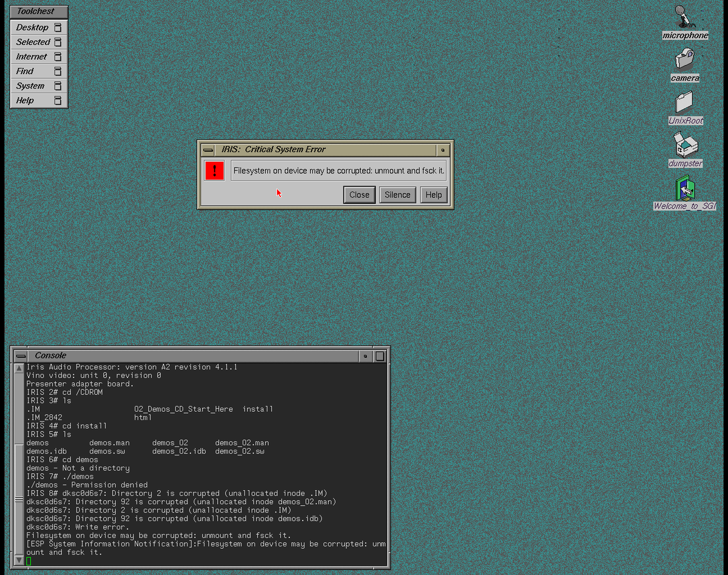Click 'IRIS 2# cd /CDROM' console line

(x=64, y=392)
